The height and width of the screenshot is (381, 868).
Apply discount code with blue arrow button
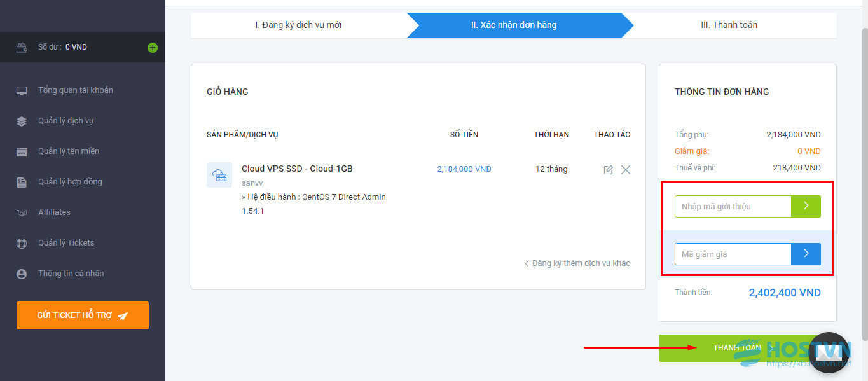[x=806, y=254]
